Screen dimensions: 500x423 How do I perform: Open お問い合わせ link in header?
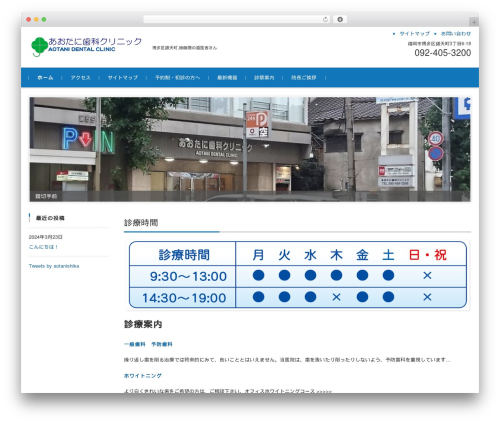[456, 34]
